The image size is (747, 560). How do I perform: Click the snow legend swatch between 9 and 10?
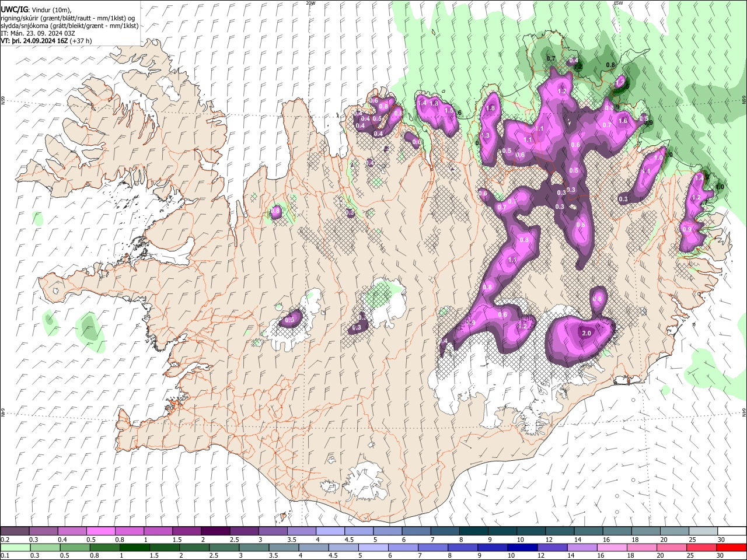pyautogui.click(x=502, y=531)
